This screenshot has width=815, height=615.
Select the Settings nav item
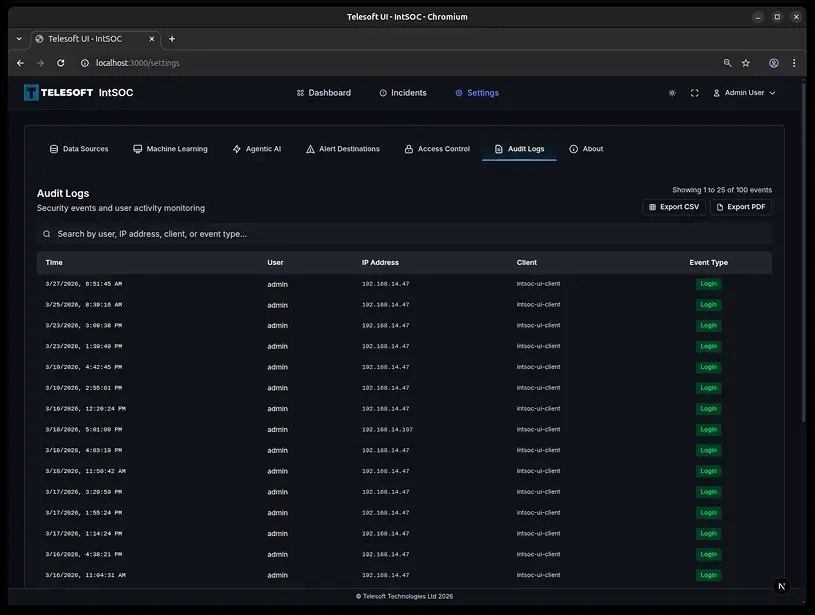(477, 93)
